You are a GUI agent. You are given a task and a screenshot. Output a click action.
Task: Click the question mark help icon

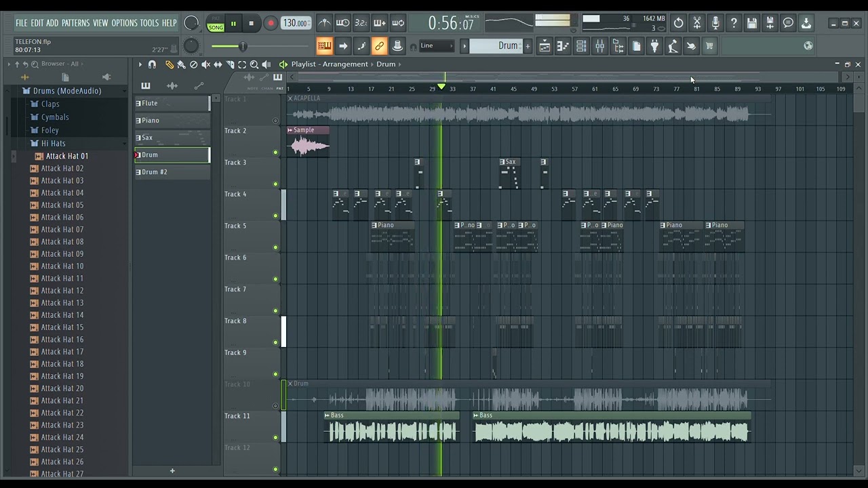pos(733,23)
